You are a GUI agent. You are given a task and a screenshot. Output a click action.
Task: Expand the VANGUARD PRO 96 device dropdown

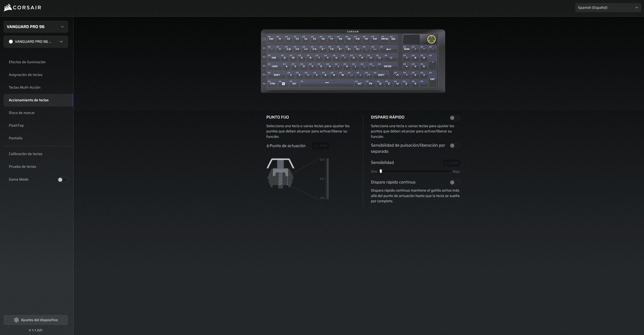tap(36, 27)
